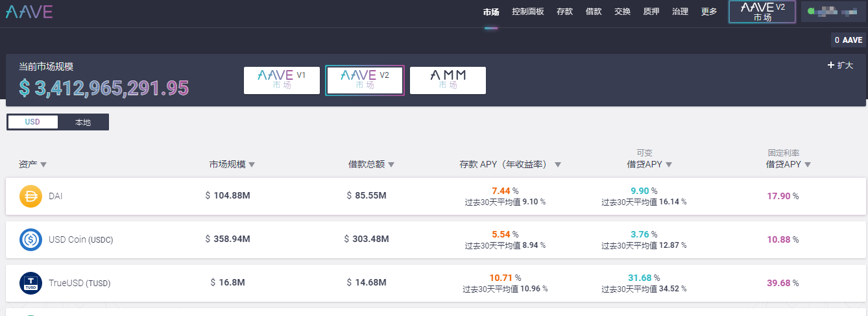The width and height of the screenshot is (868, 316).
Task: Open the 控制面板 nav item
Action: pyautogui.click(x=528, y=12)
